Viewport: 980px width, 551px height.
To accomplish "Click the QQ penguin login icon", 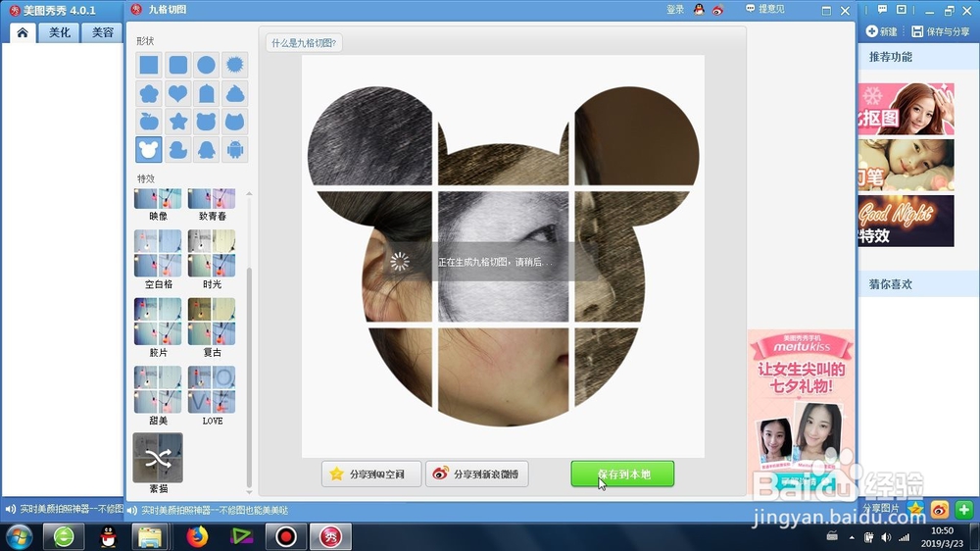I will 699,10.
